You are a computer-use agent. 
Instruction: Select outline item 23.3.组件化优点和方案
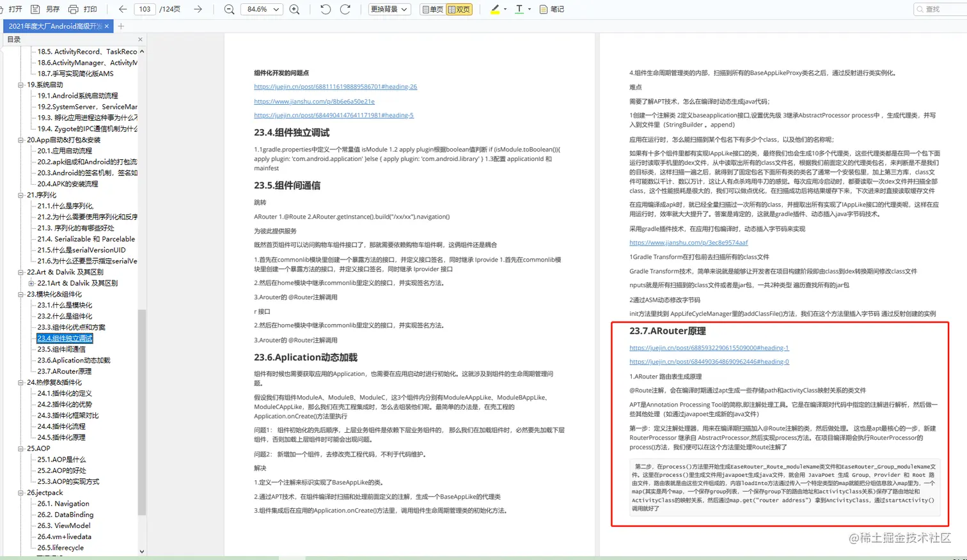click(x=71, y=327)
